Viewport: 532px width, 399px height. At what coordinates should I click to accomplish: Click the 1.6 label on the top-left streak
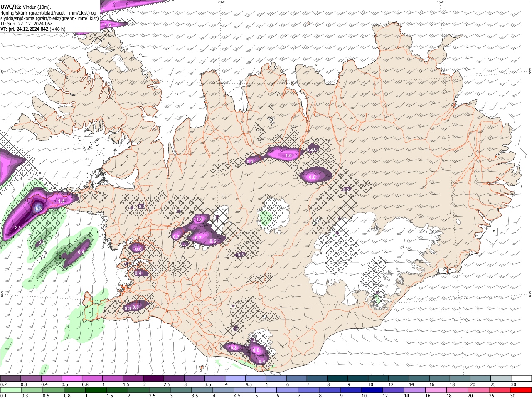point(108,25)
